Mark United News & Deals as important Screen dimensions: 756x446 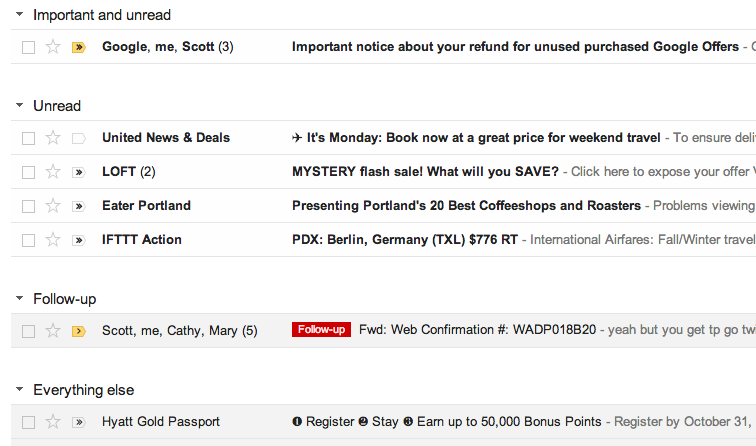[x=79, y=138]
